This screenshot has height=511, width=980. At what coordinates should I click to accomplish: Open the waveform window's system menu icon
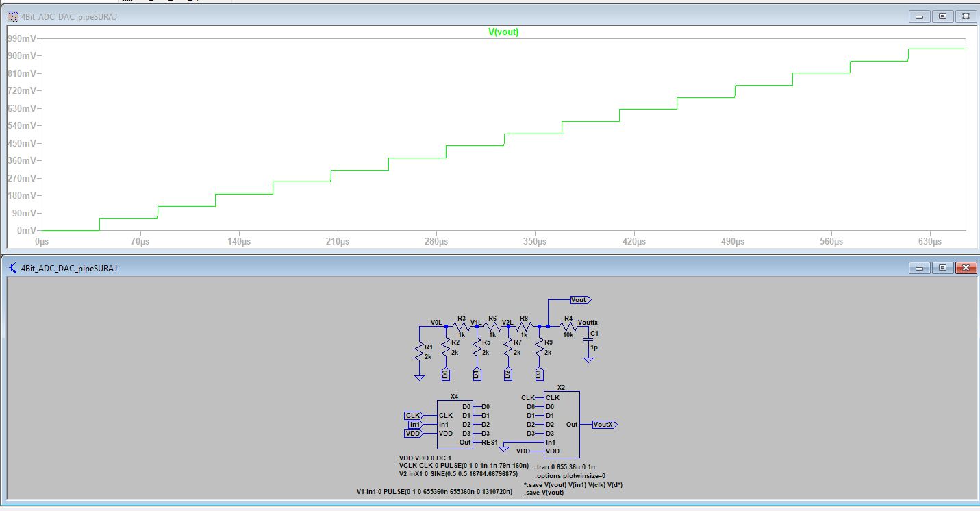pos(12,16)
